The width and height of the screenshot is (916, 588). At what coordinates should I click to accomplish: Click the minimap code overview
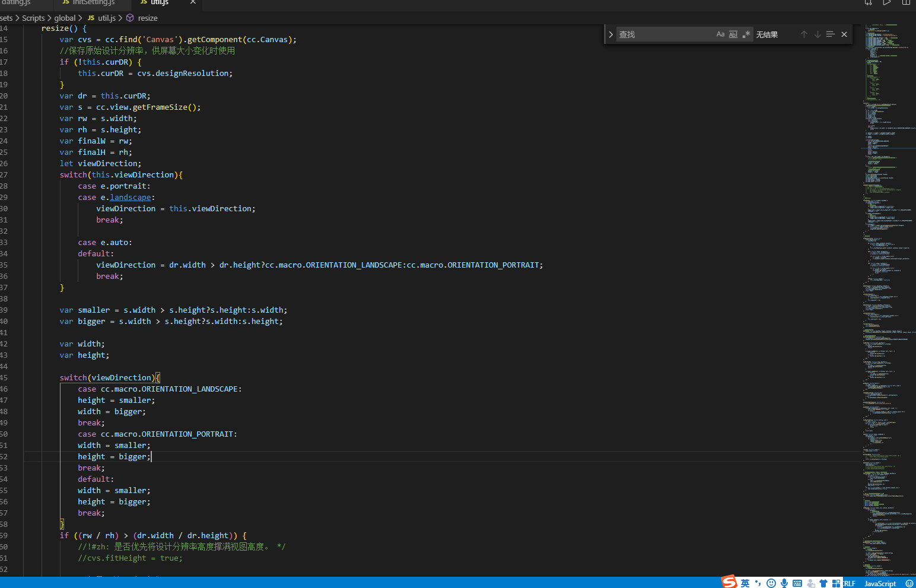click(888, 300)
